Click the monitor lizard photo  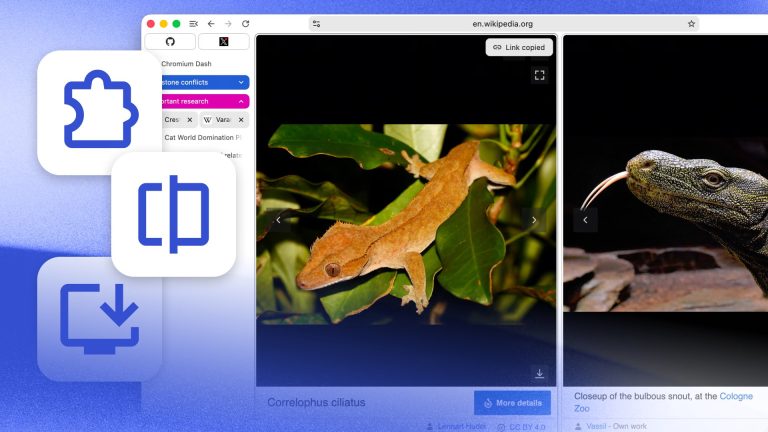click(x=666, y=225)
